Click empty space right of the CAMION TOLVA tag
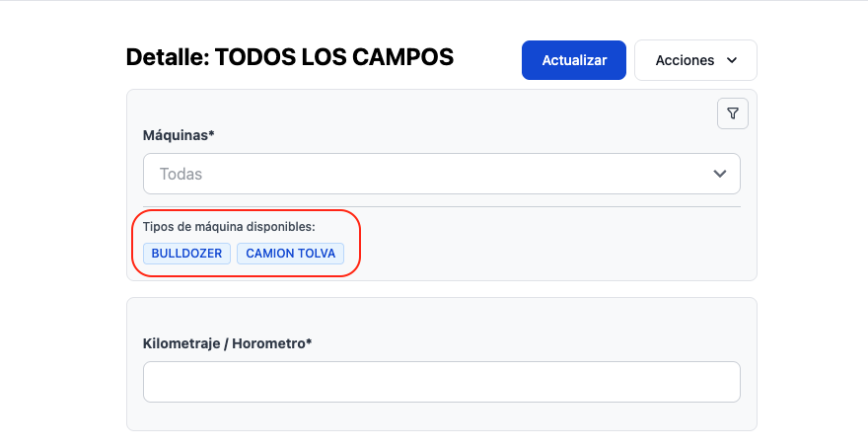Viewport: 868px width, 447px height. pos(542,254)
